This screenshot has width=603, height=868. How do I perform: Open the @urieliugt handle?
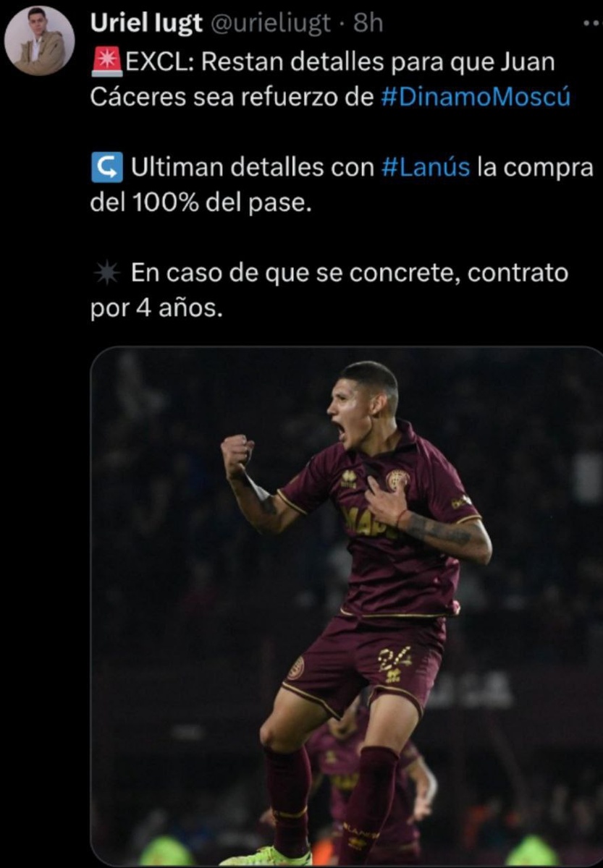click(x=271, y=24)
